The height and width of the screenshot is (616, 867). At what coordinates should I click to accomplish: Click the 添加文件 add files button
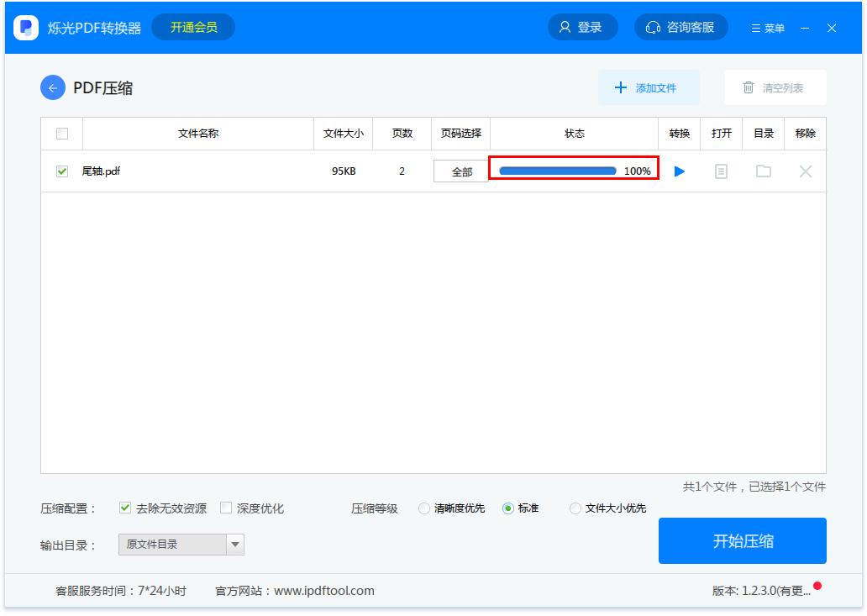648,87
